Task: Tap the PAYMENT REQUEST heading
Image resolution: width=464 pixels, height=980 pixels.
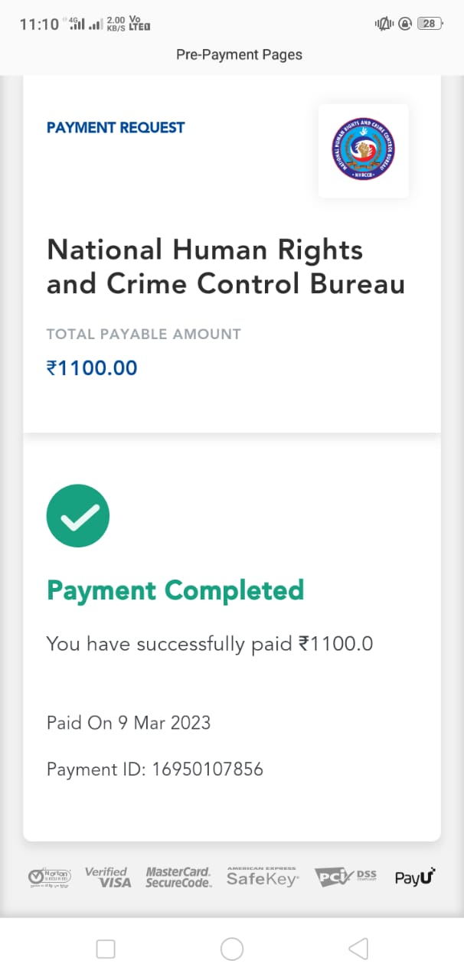Action: 116,128
